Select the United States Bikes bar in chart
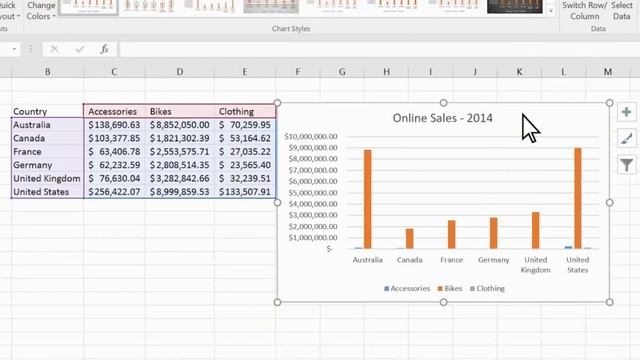Viewport: 640px width, 360px height. click(578, 198)
